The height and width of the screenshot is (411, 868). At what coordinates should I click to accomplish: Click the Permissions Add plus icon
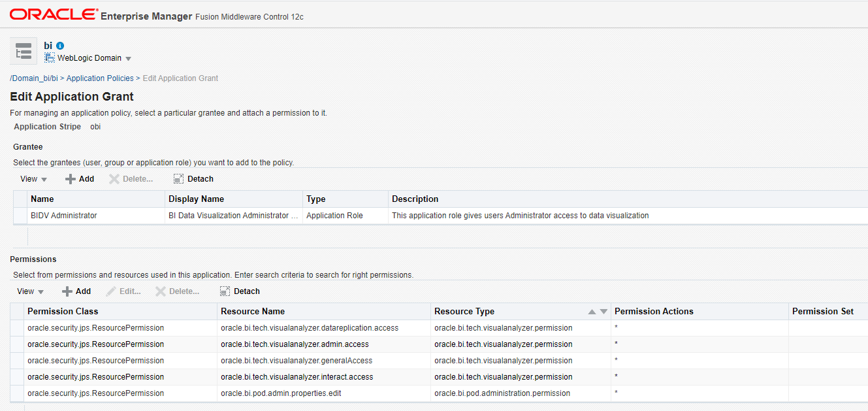click(x=67, y=291)
